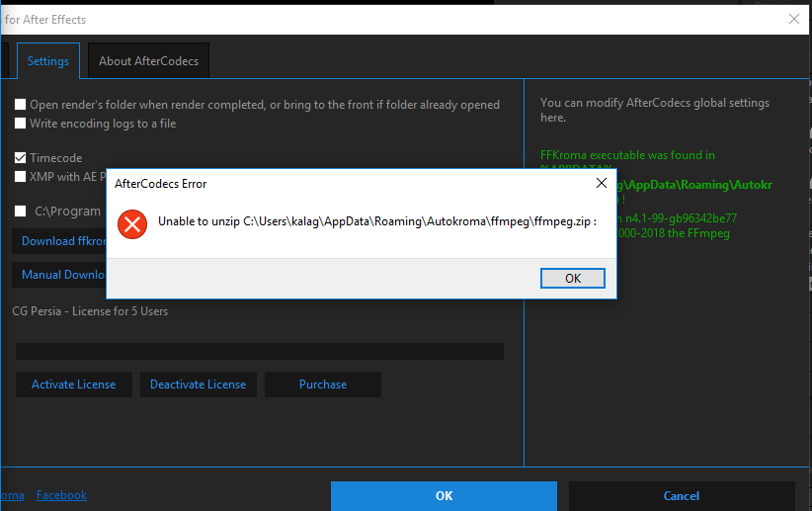Click the Purchase button
This screenshot has width=812, height=511.
tap(323, 384)
